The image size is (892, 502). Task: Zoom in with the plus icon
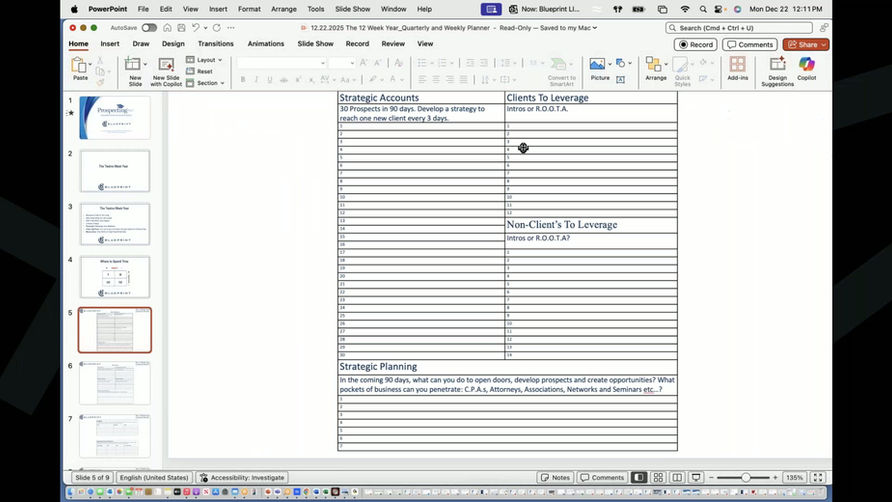click(775, 478)
